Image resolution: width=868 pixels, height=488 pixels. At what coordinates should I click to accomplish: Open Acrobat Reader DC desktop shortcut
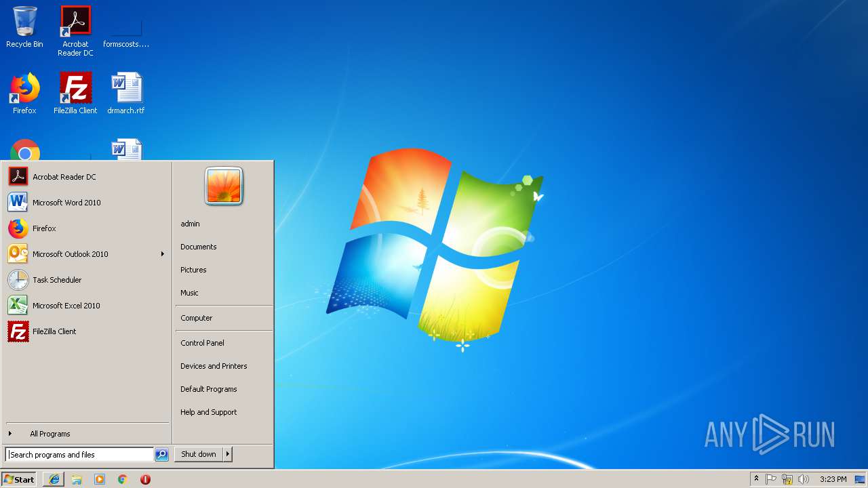coord(75,30)
